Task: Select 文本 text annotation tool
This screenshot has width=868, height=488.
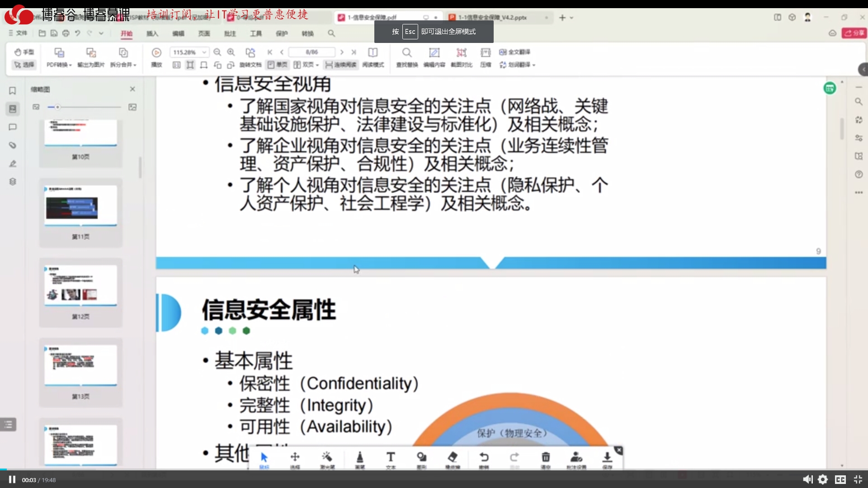Action: pyautogui.click(x=391, y=460)
